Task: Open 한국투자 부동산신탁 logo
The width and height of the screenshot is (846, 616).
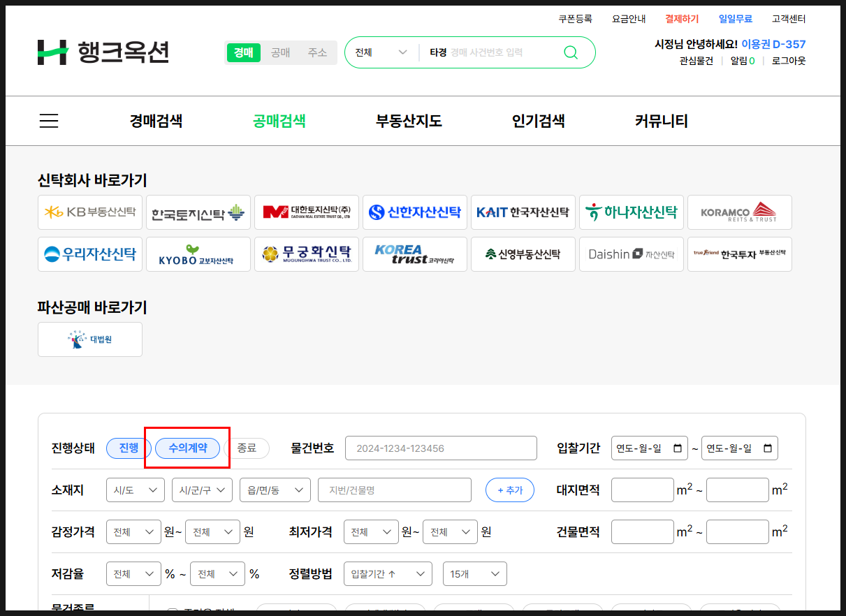Action: pyautogui.click(x=740, y=254)
